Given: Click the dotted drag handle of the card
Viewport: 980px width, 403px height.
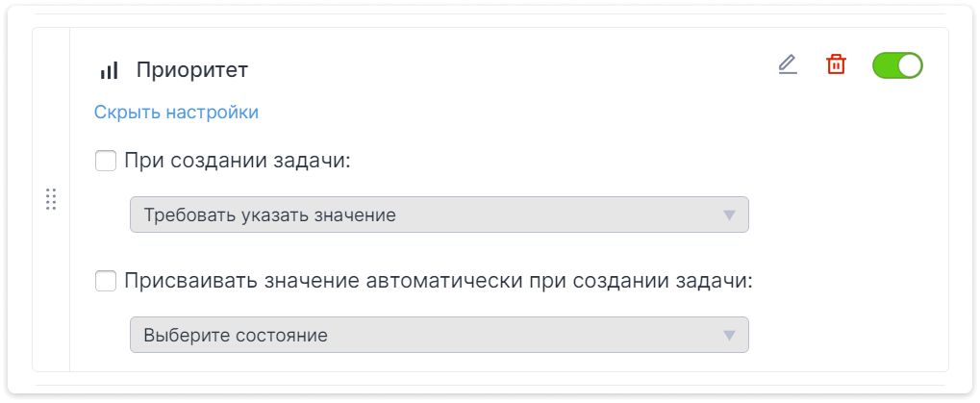Looking at the screenshot, I should click(51, 199).
